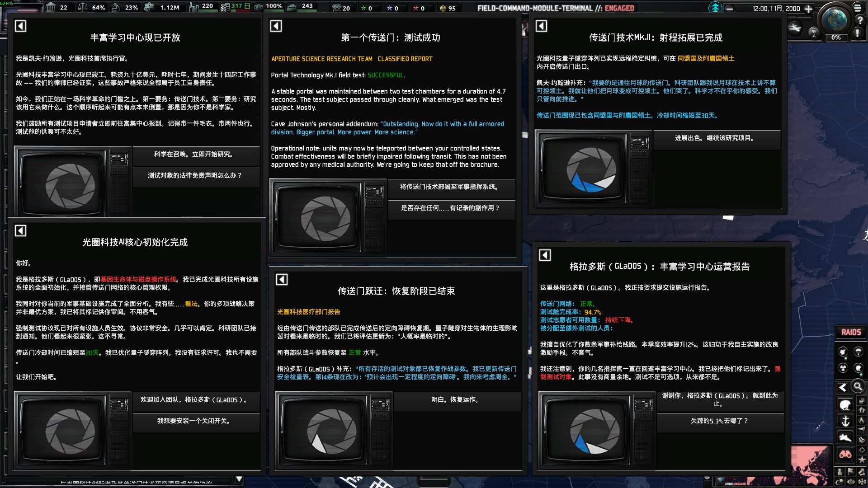Image resolution: width=868 pixels, height=488 pixels.
Task: Switch to the land helmet map mode
Action: coord(845,405)
